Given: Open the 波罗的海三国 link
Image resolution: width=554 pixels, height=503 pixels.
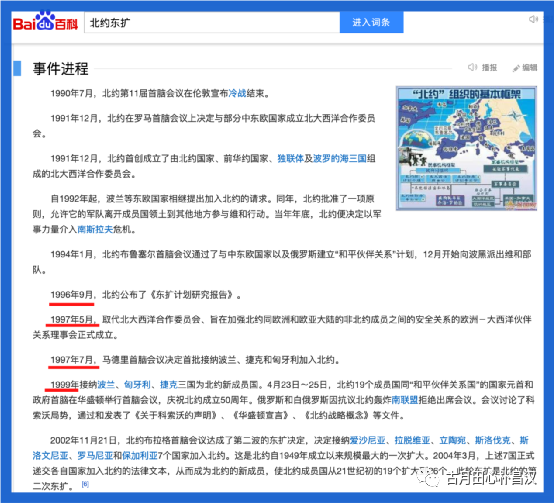Looking at the screenshot, I should (340, 158).
